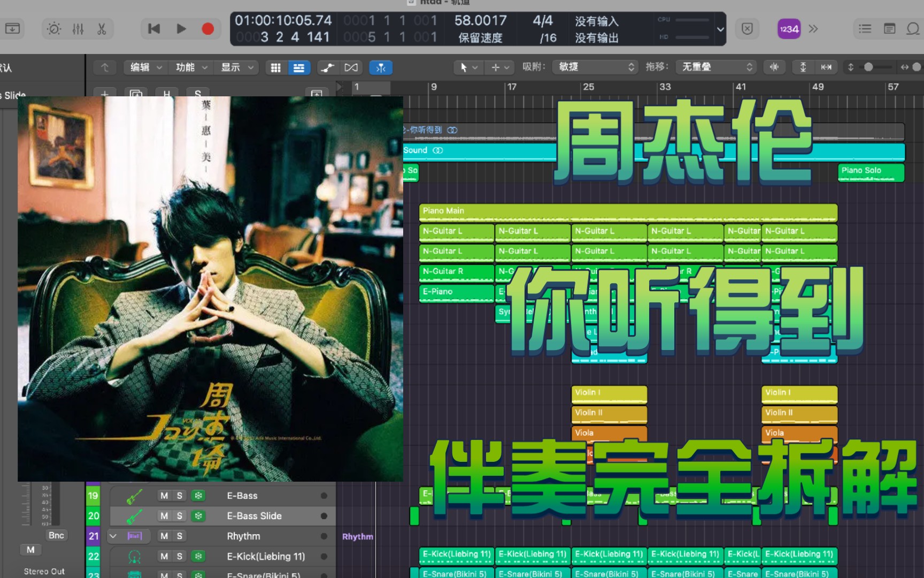Toggle freeze on E-Kick(Liebing 11) track
Image resolution: width=924 pixels, height=578 pixels.
click(x=198, y=556)
